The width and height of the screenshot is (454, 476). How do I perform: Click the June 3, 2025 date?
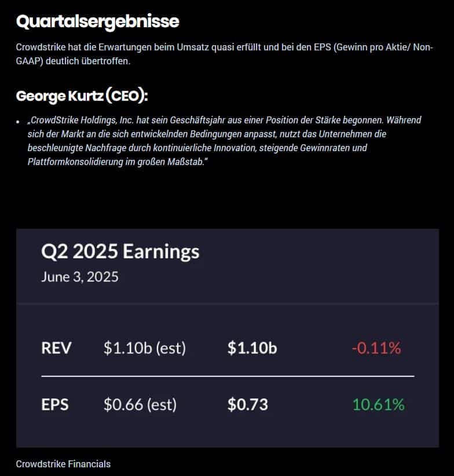tap(80, 277)
